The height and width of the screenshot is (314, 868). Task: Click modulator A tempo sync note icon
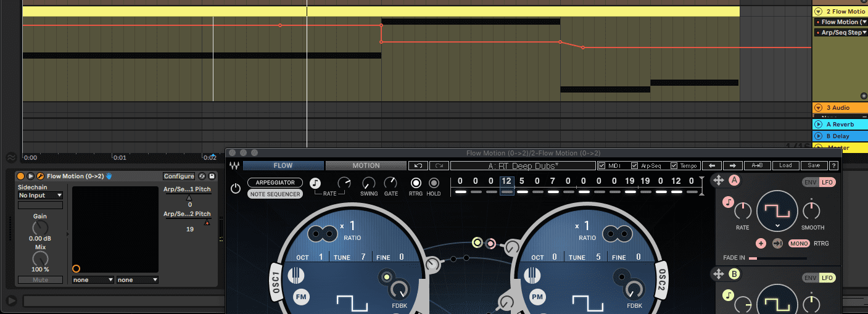729,201
